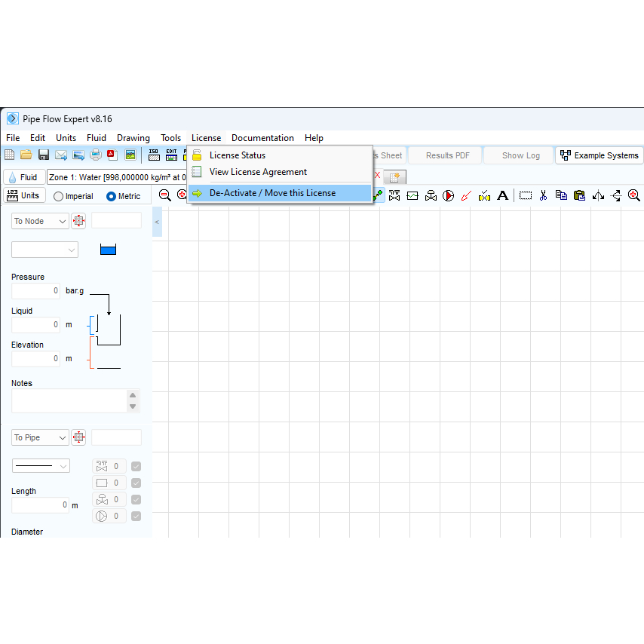
Task: Click pipe locate icon beside To Pipe
Action: [78, 437]
